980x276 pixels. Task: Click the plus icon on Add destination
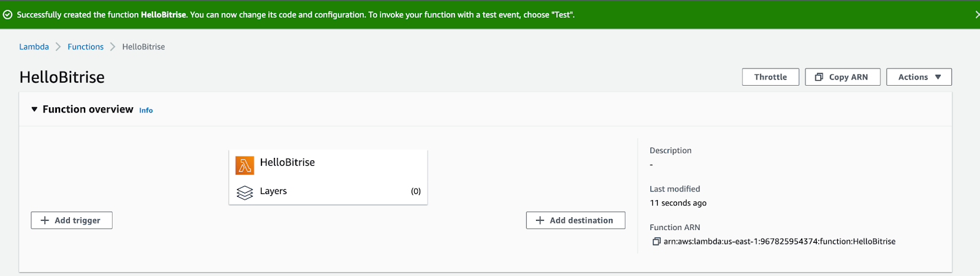click(540, 220)
